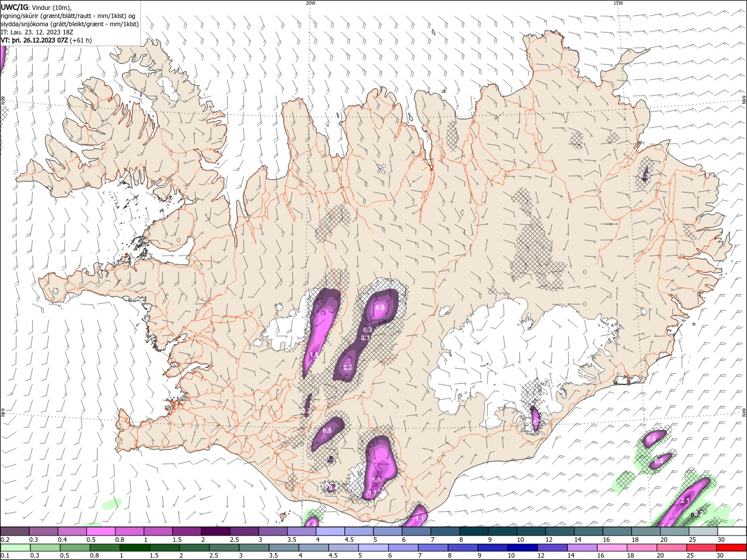
Task: Click the lower legend swatch between 25 and 30
Action: (x=702, y=548)
